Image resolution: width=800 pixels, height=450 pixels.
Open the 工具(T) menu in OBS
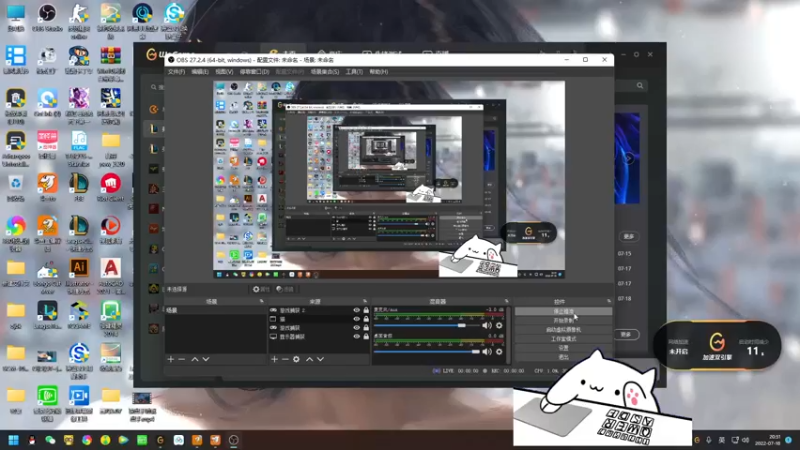point(354,72)
